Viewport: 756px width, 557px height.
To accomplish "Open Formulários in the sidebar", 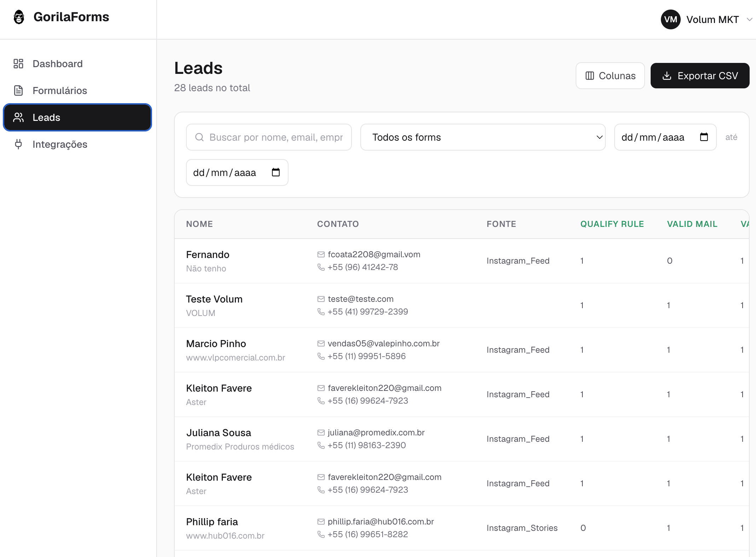I will tap(77, 90).
